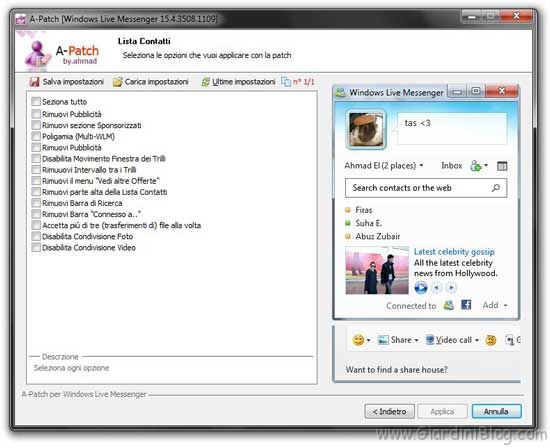Click the next arrow under celebrity news

point(451,288)
